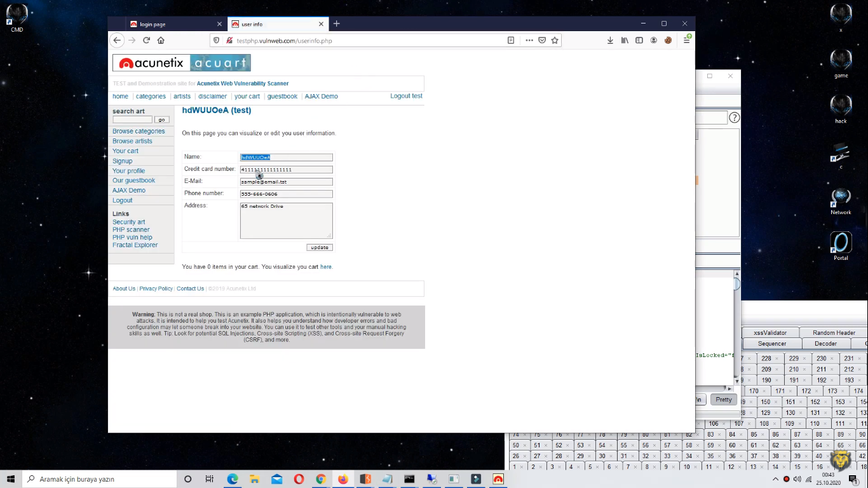
Task: Select the user info tab
Action: tap(278, 24)
